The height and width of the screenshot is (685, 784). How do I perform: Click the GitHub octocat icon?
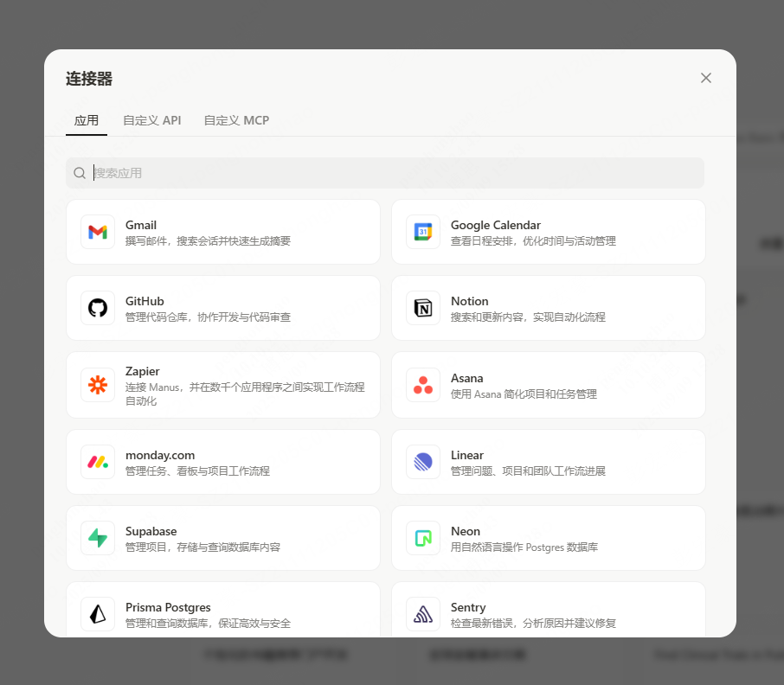98,308
